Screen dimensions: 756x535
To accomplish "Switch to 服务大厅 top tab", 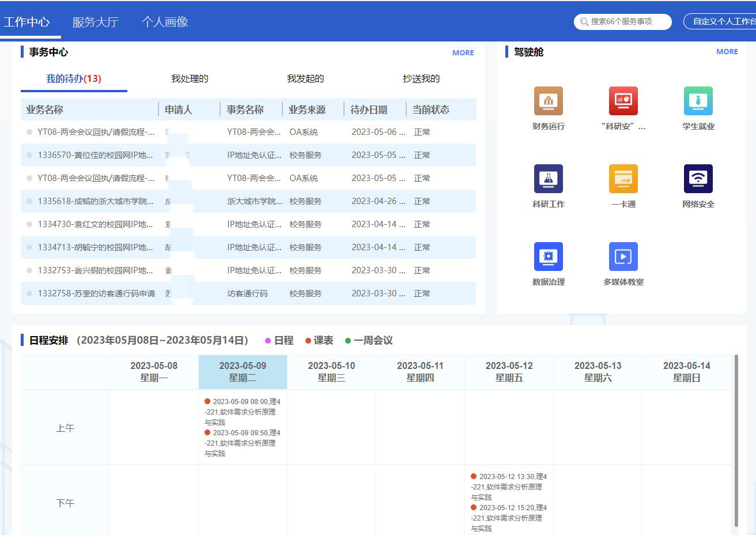I will 95,22.
